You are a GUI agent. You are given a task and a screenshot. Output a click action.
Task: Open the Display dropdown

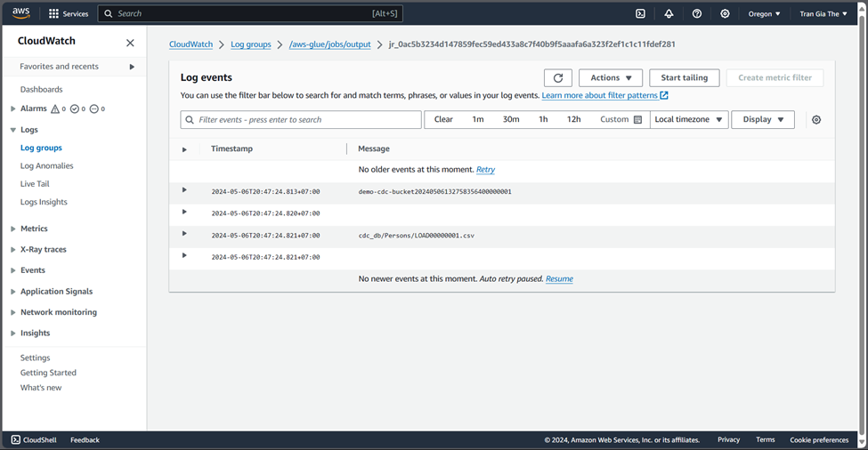pyautogui.click(x=763, y=119)
